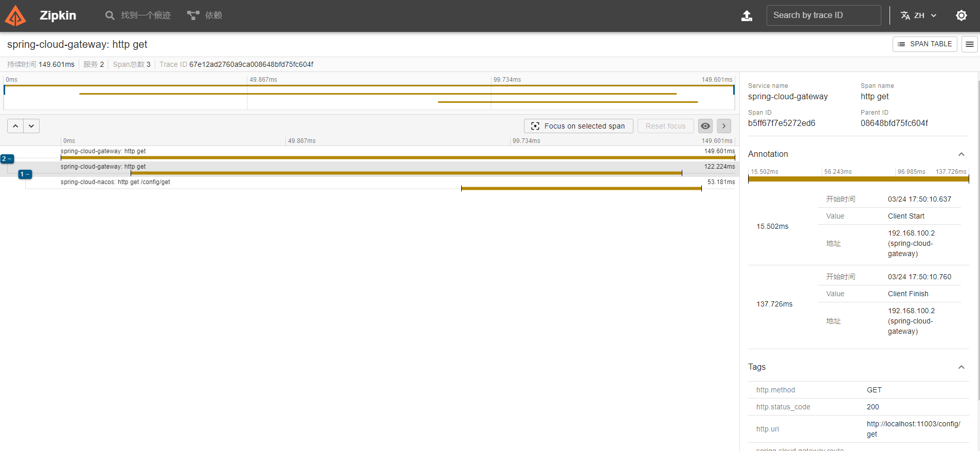This screenshot has height=451, width=980.
Task: Click the Zipkin logo icon
Action: click(15, 15)
